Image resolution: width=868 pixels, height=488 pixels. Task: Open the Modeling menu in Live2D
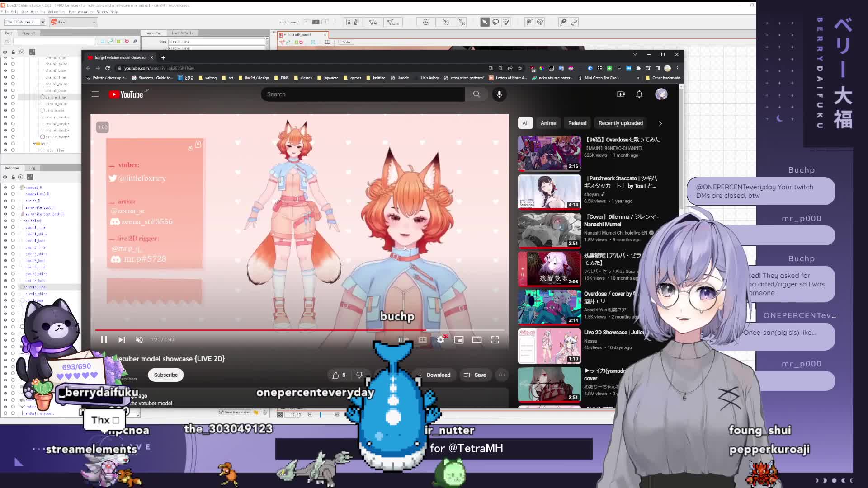(38, 12)
